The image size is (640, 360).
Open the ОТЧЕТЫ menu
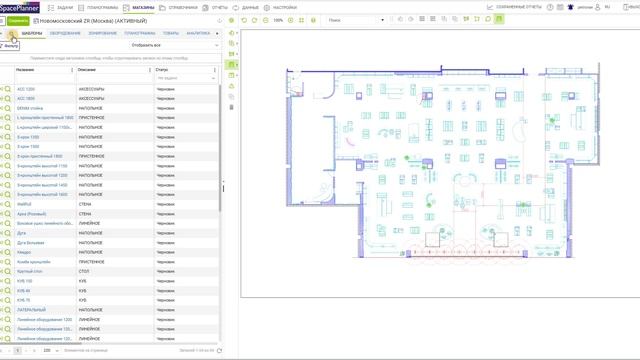coord(215,8)
